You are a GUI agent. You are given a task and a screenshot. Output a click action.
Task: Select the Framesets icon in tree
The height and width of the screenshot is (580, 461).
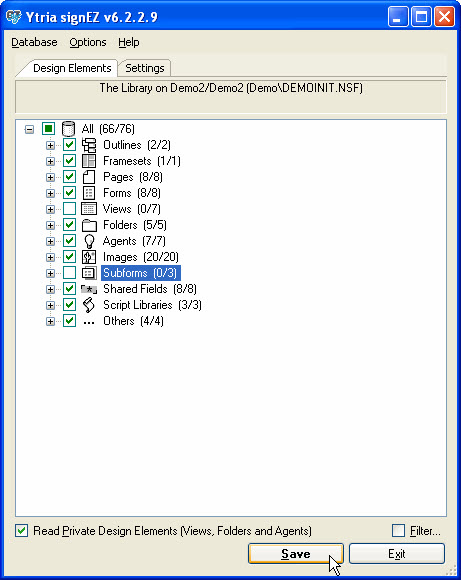tap(89, 161)
